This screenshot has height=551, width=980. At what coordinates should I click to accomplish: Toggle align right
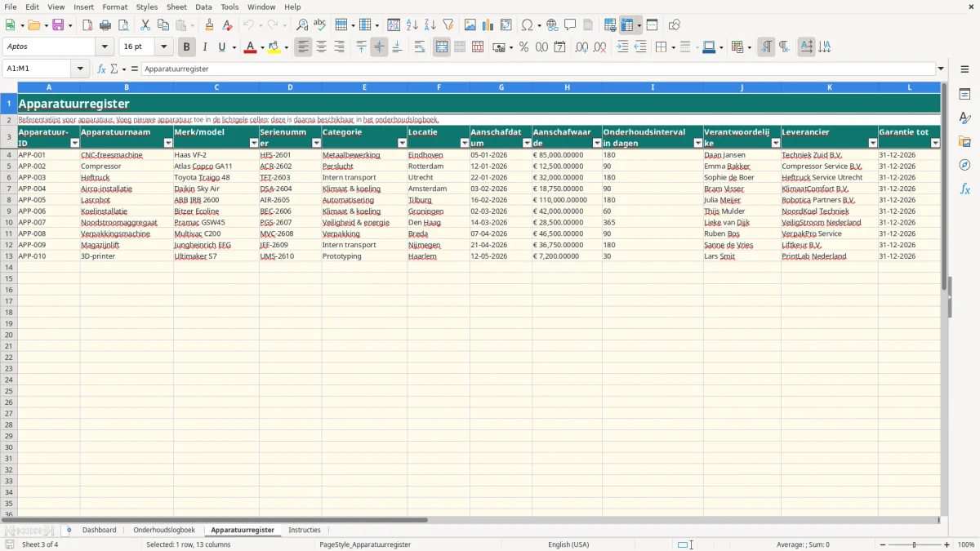point(339,47)
